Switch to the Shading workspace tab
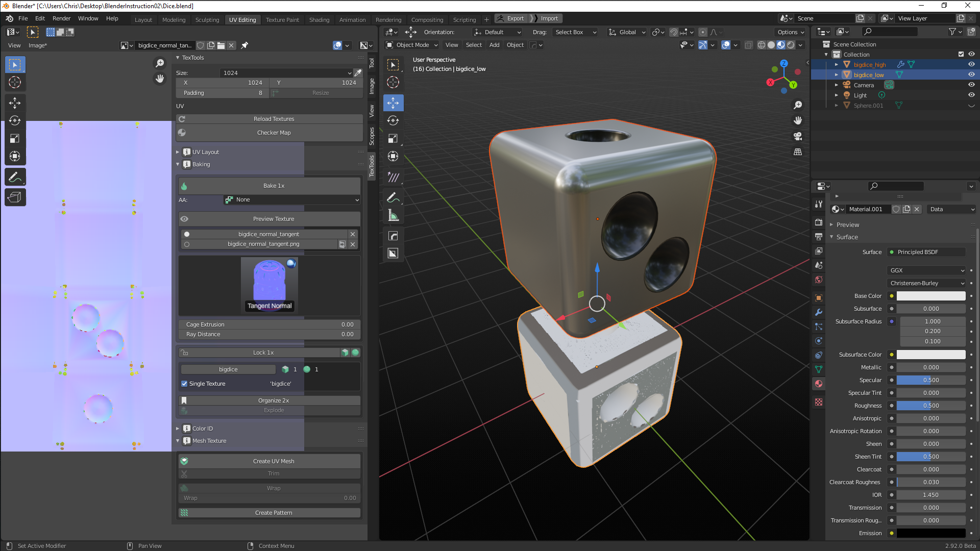The width and height of the screenshot is (980, 551). coord(319,20)
